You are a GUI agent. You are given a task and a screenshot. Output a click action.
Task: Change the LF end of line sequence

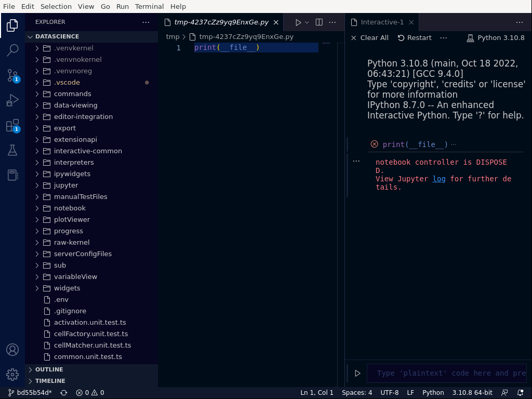(x=410, y=393)
